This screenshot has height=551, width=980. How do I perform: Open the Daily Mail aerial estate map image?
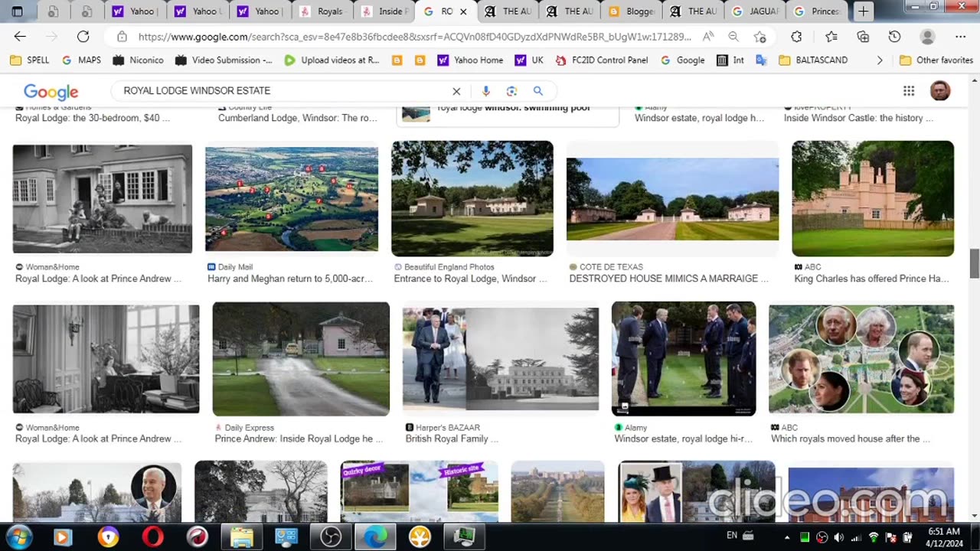292,199
